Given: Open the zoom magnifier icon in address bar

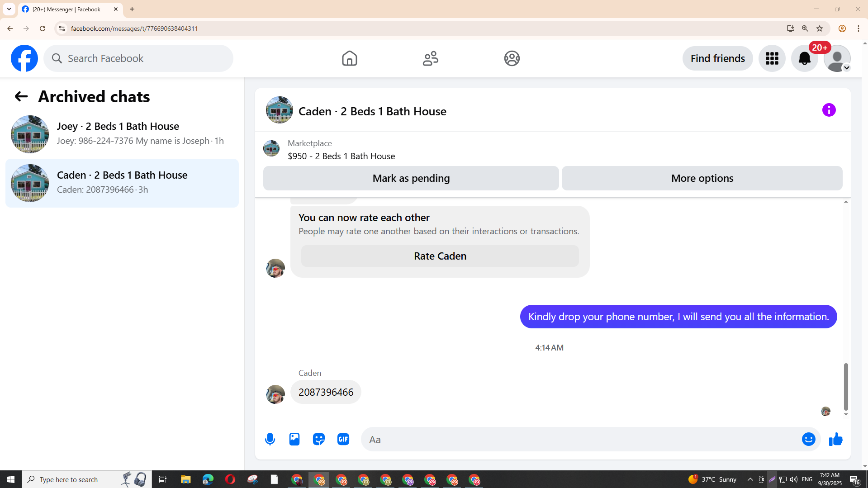Looking at the screenshot, I should click(x=805, y=28).
